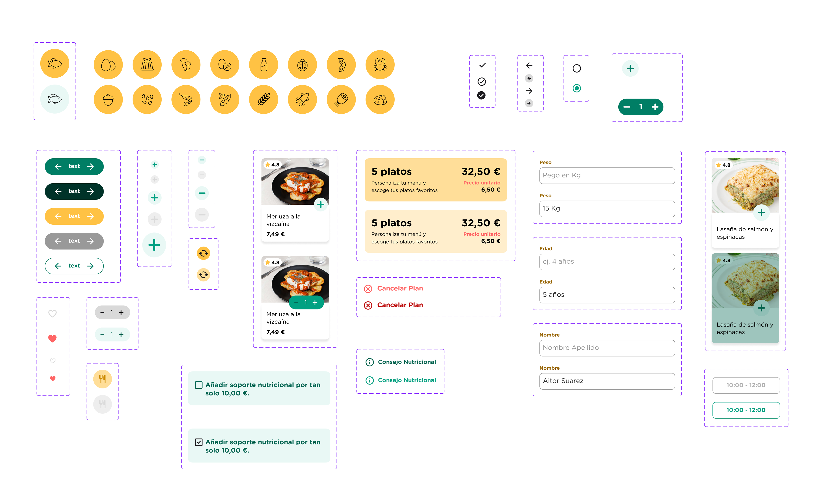Screen dimensions: 832x504
Task: Increase quantity on large green stepper
Action: 655,107
